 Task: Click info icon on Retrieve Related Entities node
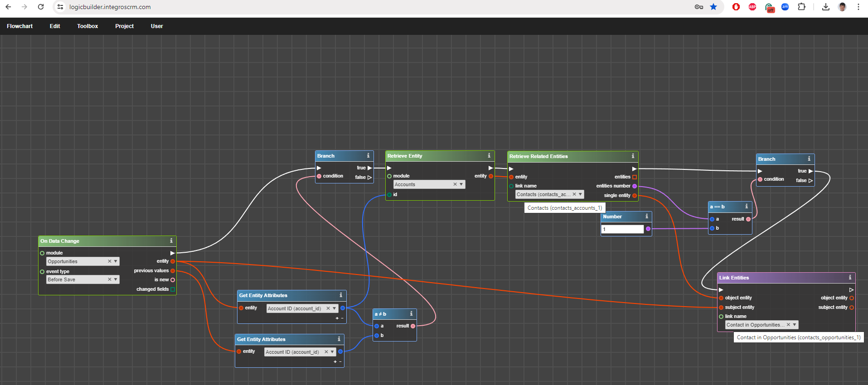[x=633, y=156]
